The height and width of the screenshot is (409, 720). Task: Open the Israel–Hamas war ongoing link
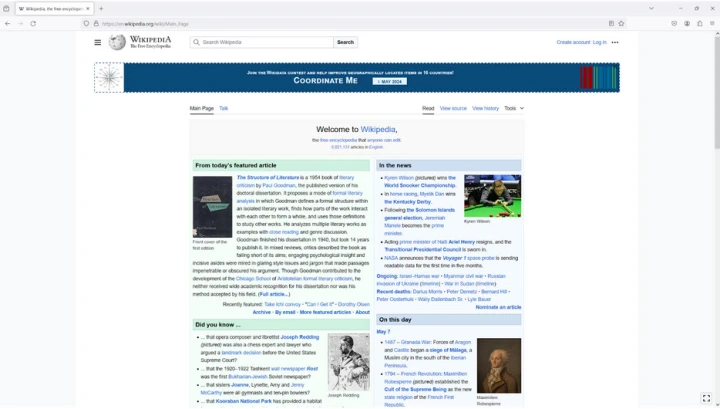pos(419,276)
